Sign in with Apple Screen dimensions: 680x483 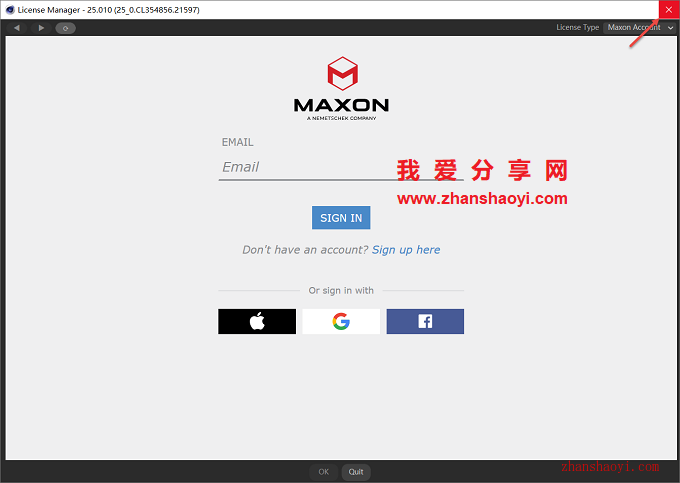[257, 321]
